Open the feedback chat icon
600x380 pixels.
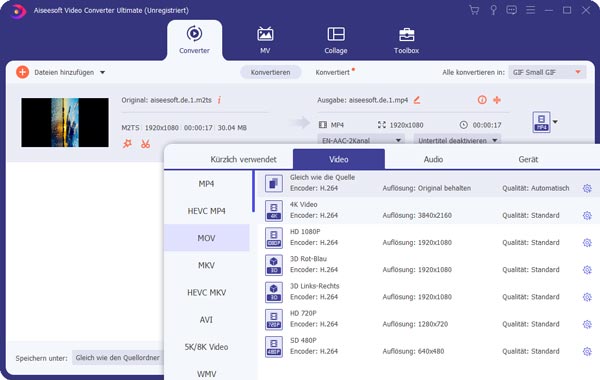click(x=511, y=10)
